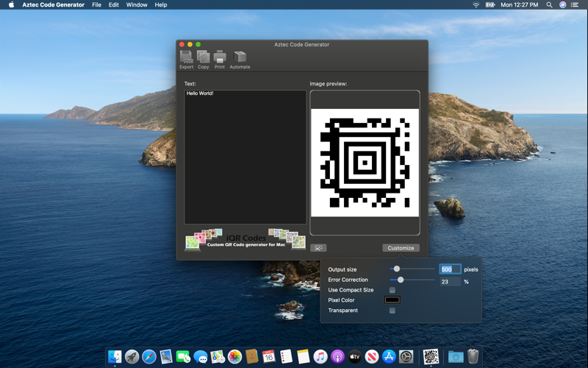Enable the Use Compact Size checkbox
Image resolution: width=588 pixels, height=368 pixels.
click(392, 290)
